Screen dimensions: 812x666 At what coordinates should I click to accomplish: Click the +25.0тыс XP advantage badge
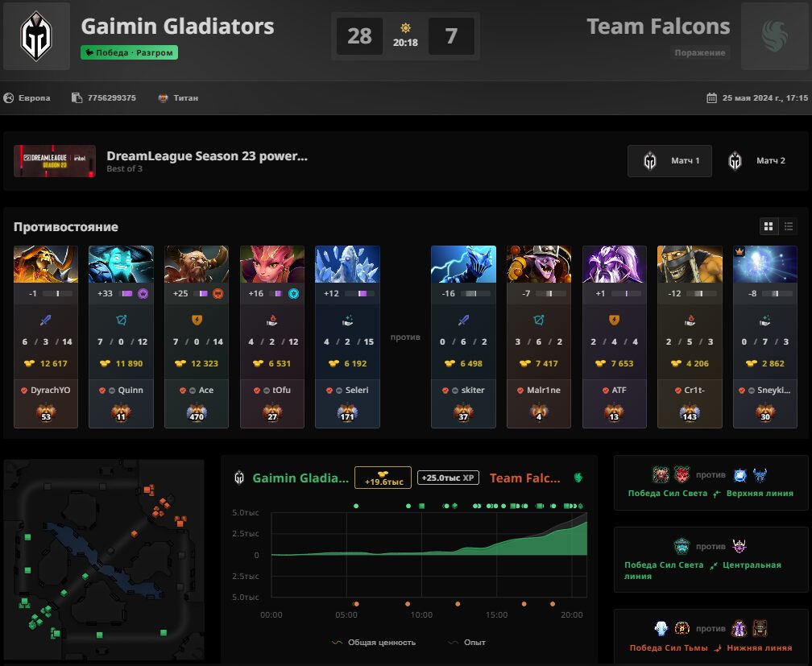pos(448,478)
